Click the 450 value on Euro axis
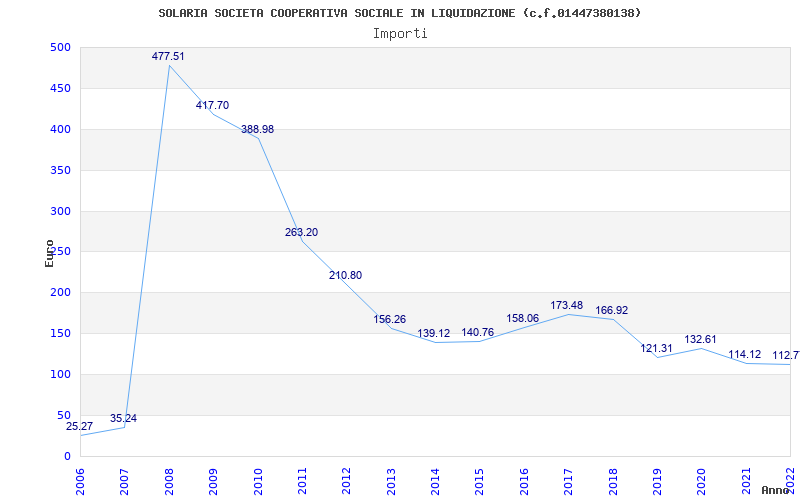Image resolution: width=800 pixels, height=500 pixels. coord(60,88)
